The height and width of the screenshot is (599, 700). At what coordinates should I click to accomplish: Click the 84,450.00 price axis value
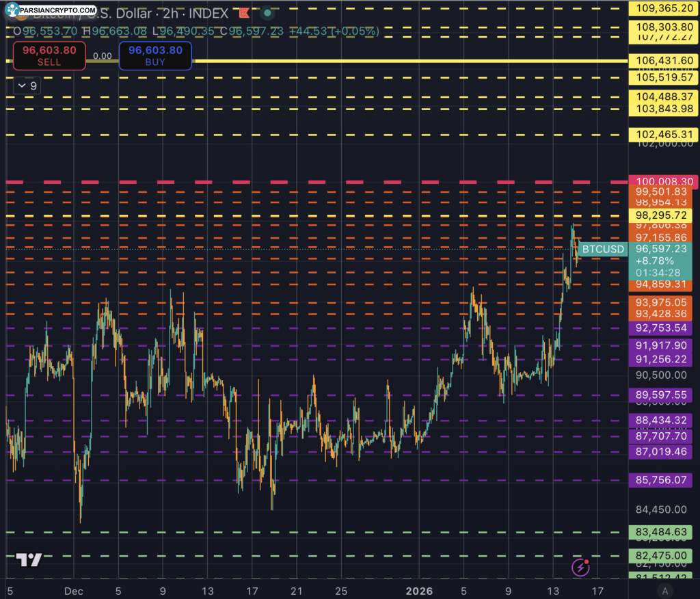point(661,509)
